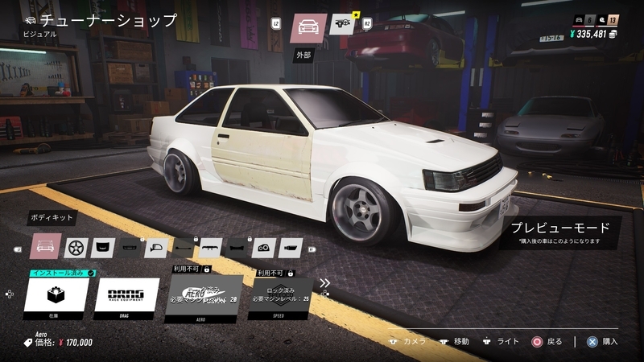Open the rear diffuser category icon
The width and height of the screenshot is (644, 362).
tap(210, 248)
